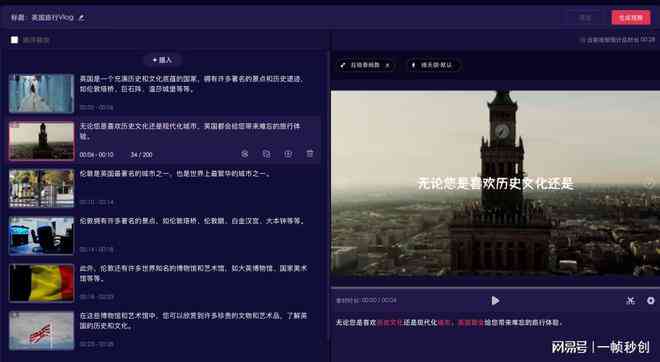This screenshot has width=660, height=362.
Task: Click the last clip's text starting with 在这些博物馆
Action: 193,321
